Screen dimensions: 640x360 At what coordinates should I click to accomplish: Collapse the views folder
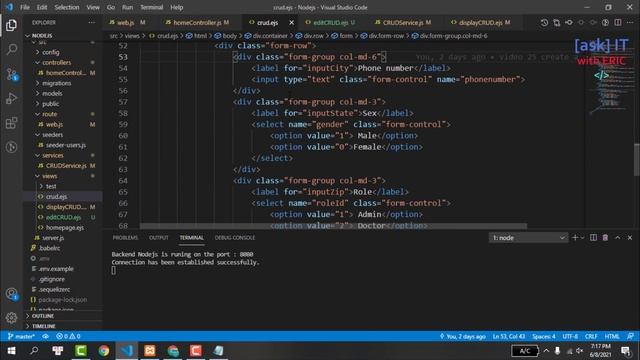click(x=49, y=176)
